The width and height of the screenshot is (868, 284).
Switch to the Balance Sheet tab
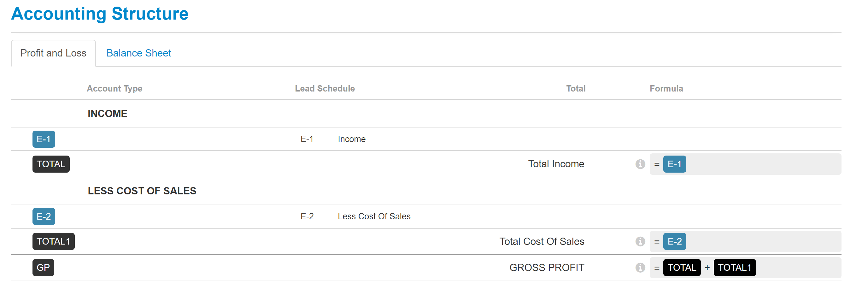pos(138,53)
